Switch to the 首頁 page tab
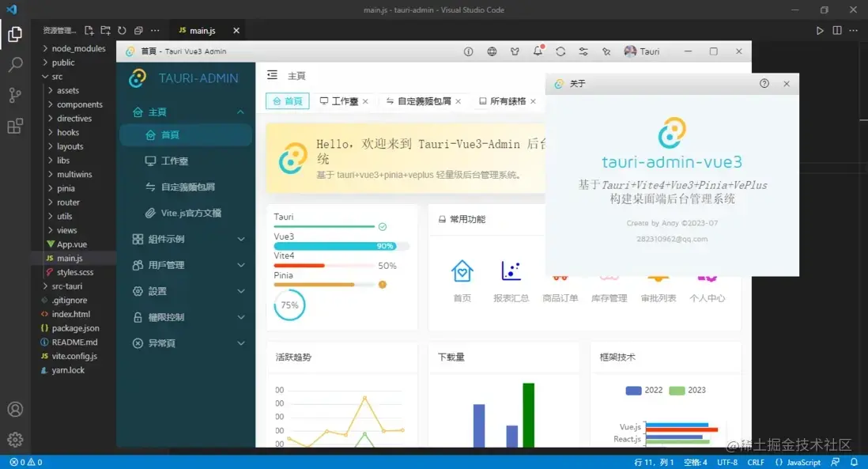This screenshot has height=469, width=868. [287, 100]
